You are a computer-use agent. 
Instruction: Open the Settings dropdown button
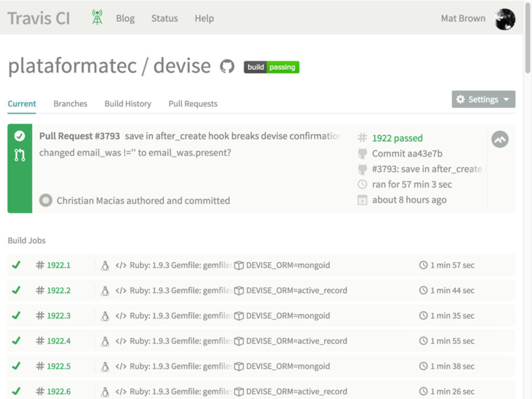click(x=484, y=99)
